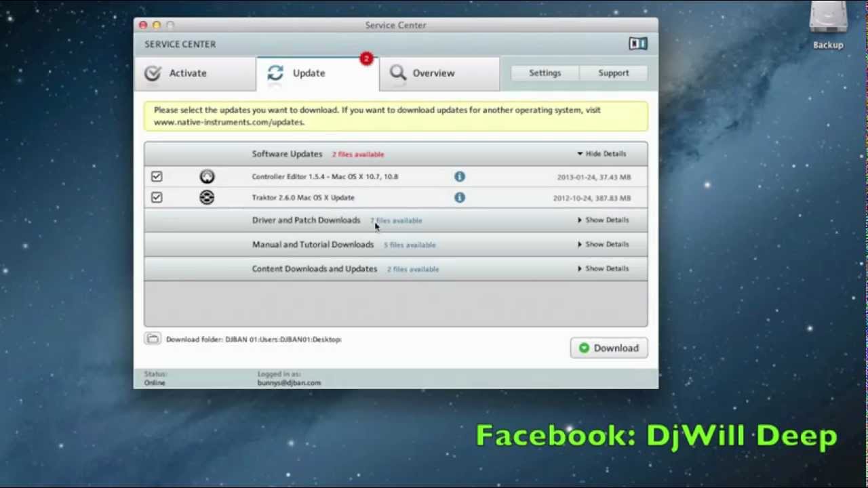
Task: Uncheck the Controller Editor 1.5.4 checkbox
Action: point(157,176)
